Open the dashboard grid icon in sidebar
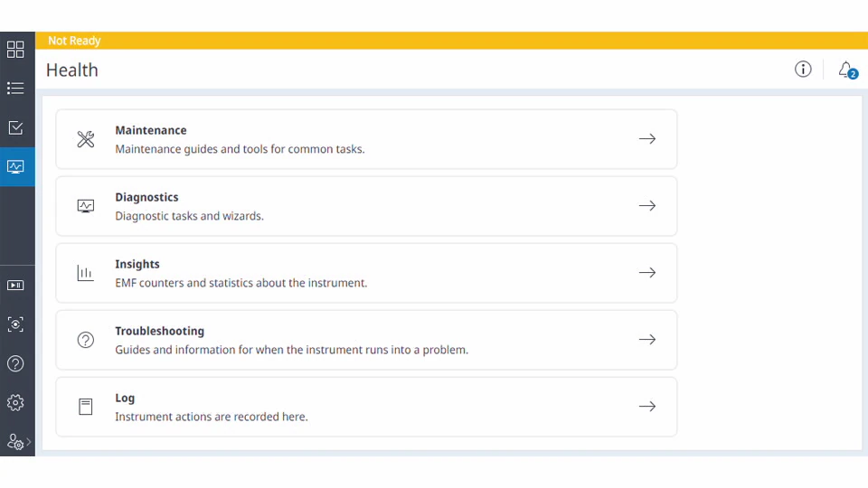 click(15, 49)
